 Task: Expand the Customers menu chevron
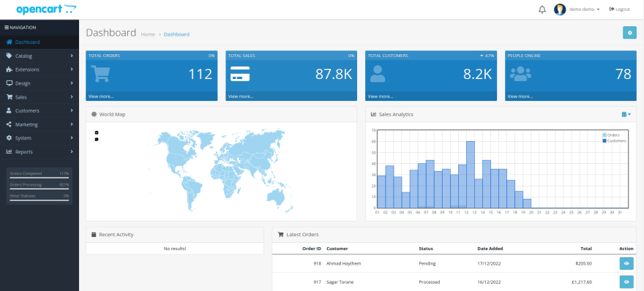pyautogui.click(x=72, y=110)
